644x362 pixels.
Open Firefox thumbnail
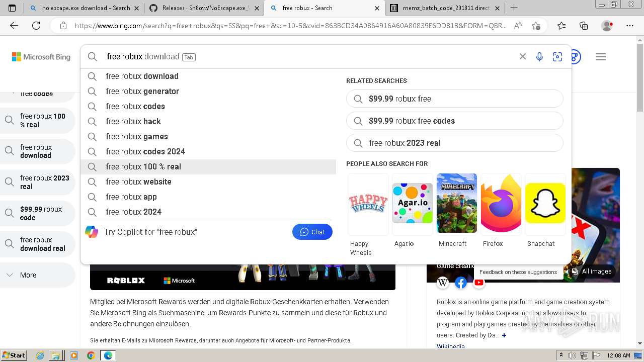tap(501, 203)
